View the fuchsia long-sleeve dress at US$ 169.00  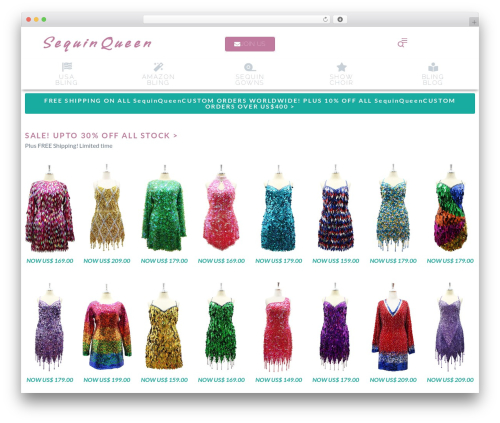[50, 208]
